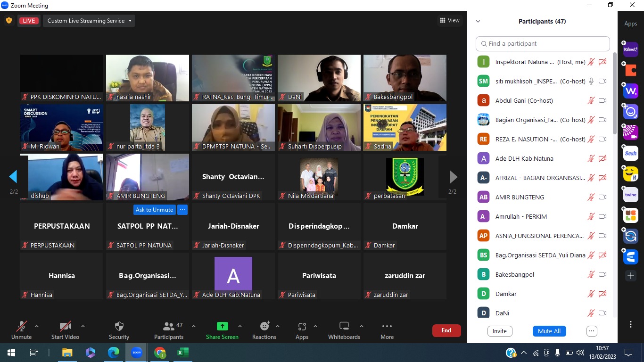The height and width of the screenshot is (362, 644).
Task: Open the twine app icon
Action: pos(630,195)
